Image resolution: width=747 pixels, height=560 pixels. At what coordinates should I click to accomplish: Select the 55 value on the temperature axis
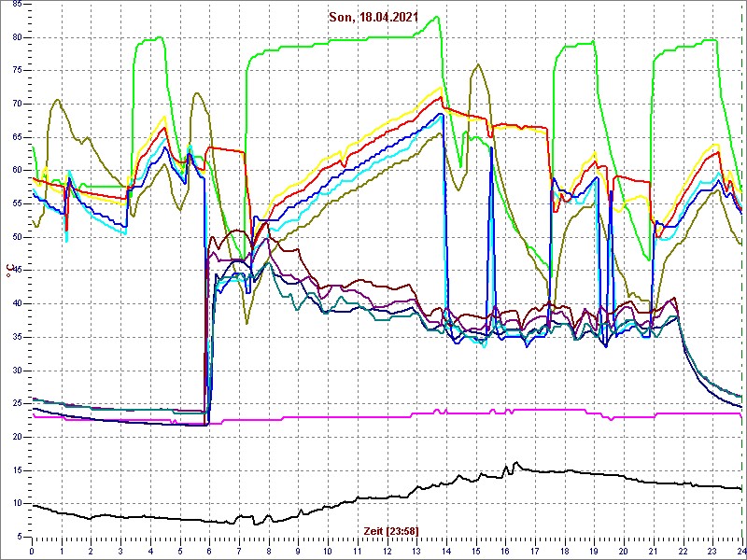click(18, 204)
